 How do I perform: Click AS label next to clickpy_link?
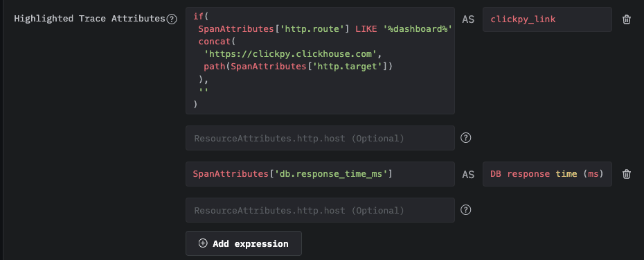click(468, 19)
